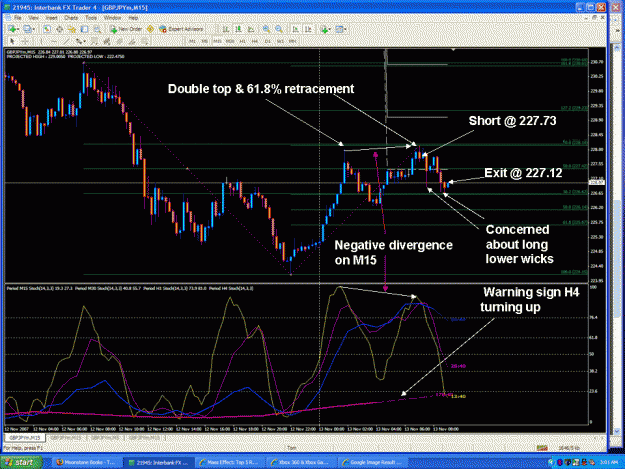Toggle the Terminal window icon
The width and height of the screenshot is (625, 469).
85,29
